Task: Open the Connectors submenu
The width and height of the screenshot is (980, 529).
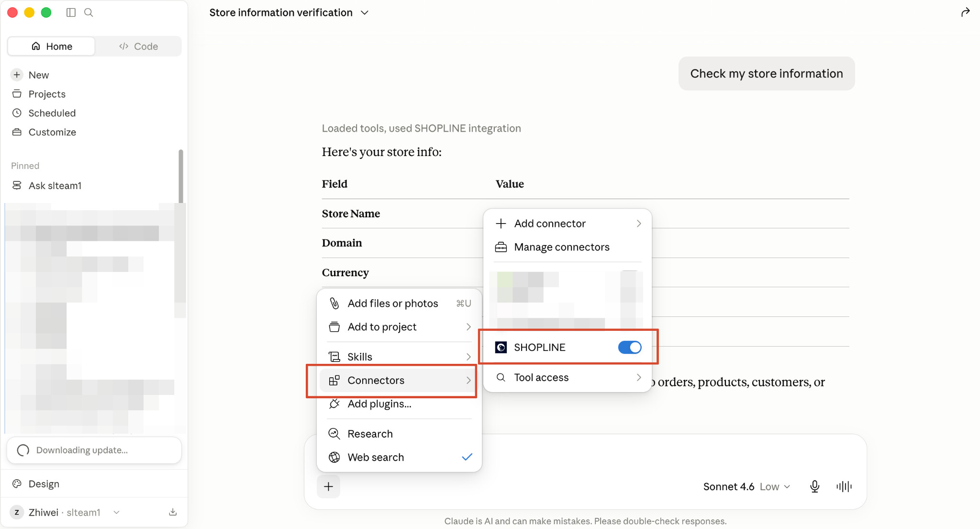Action: point(398,381)
